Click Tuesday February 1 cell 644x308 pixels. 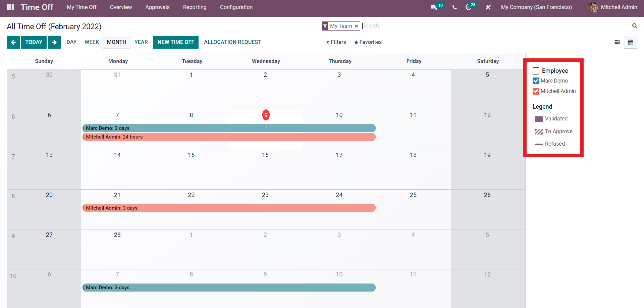point(192,90)
